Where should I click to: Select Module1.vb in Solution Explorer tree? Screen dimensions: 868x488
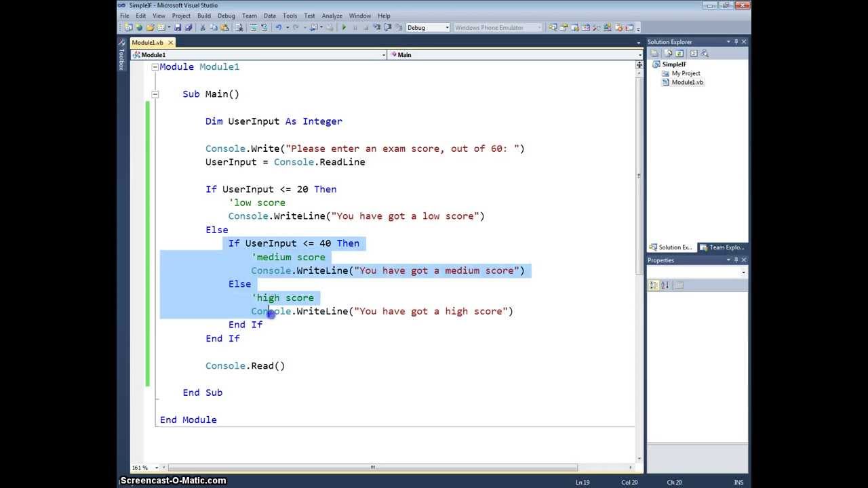(x=687, y=82)
